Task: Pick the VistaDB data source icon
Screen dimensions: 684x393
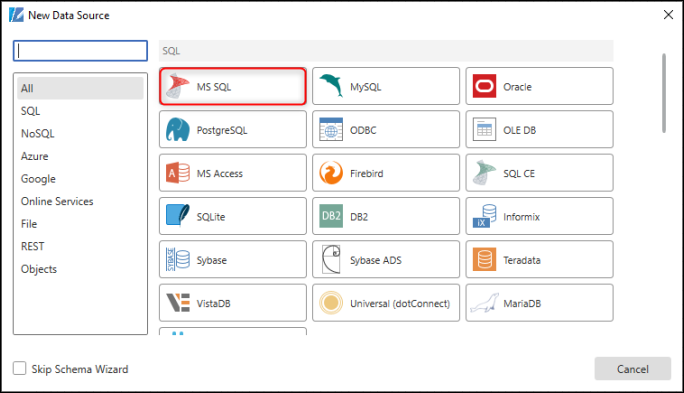Action: coord(178,303)
